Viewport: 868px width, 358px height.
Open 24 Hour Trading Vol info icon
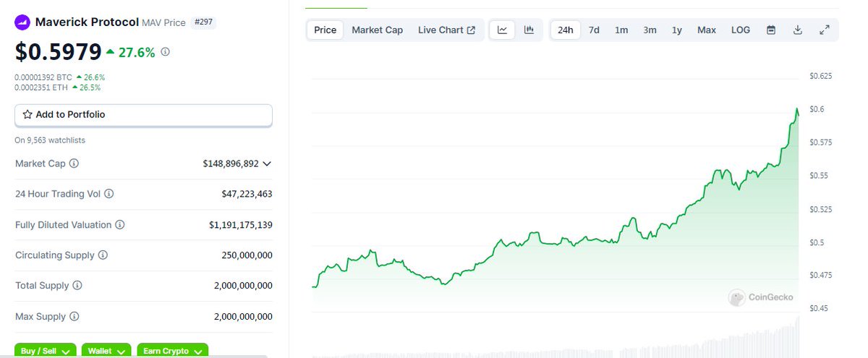coord(109,194)
